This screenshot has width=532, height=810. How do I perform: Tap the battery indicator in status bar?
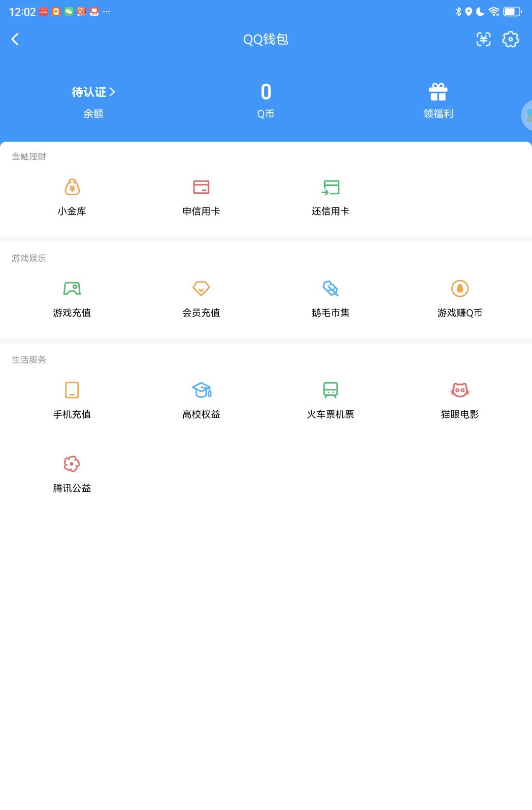[x=512, y=11]
